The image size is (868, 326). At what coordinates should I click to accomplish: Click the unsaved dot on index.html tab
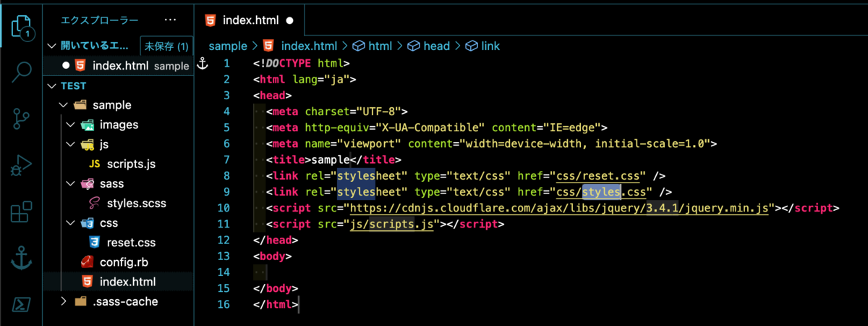click(290, 21)
